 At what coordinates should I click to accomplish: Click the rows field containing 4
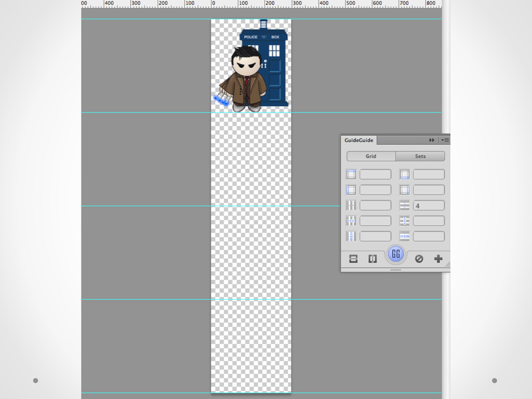pos(429,205)
